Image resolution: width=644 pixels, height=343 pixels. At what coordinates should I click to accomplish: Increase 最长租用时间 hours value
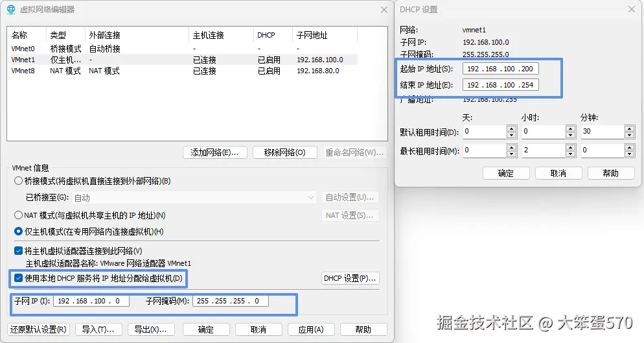pyautogui.click(x=571, y=148)
